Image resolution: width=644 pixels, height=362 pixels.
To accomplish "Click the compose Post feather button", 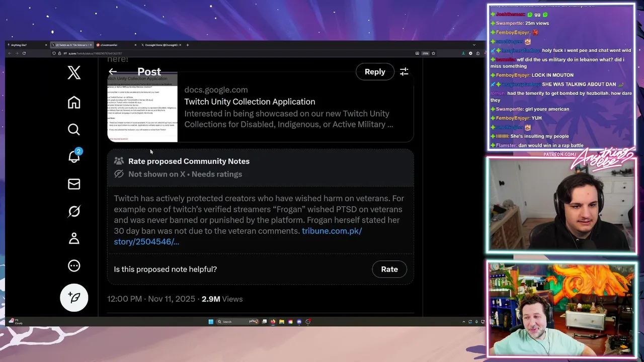I will pos(74,298).
